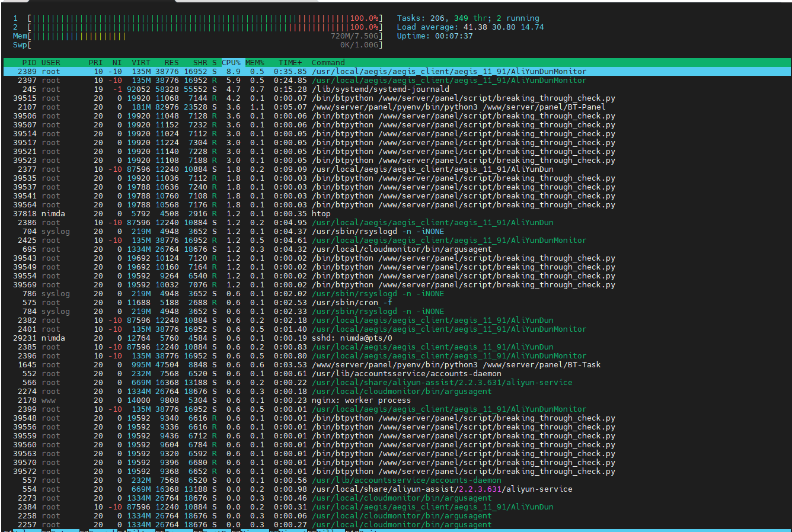This screenshot has width=792, height=532.
Task: Click the CPU 1 usage meter bar
Action: (205, 18)
